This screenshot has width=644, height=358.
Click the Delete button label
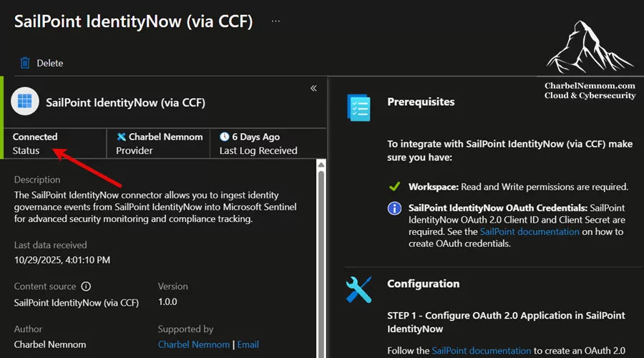tap(49, 63)
